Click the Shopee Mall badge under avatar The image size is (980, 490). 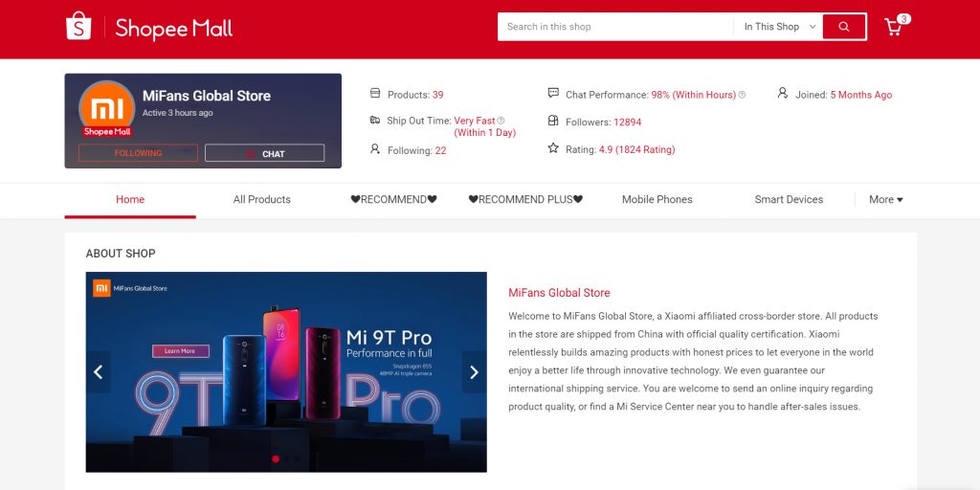tap(107, 132)
